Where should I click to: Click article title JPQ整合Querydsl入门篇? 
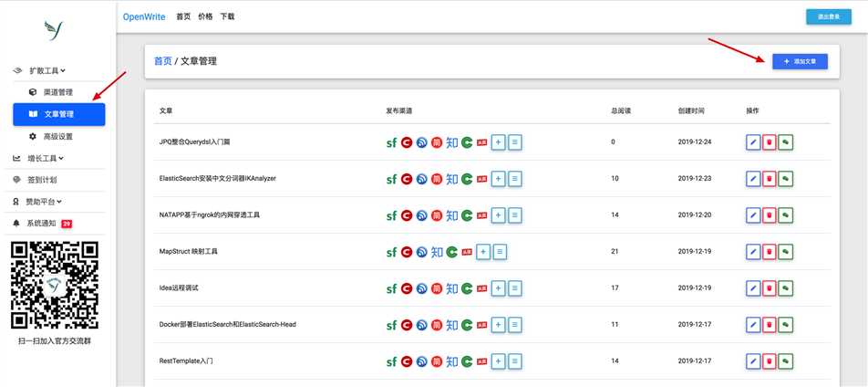(x=194, y=142)
